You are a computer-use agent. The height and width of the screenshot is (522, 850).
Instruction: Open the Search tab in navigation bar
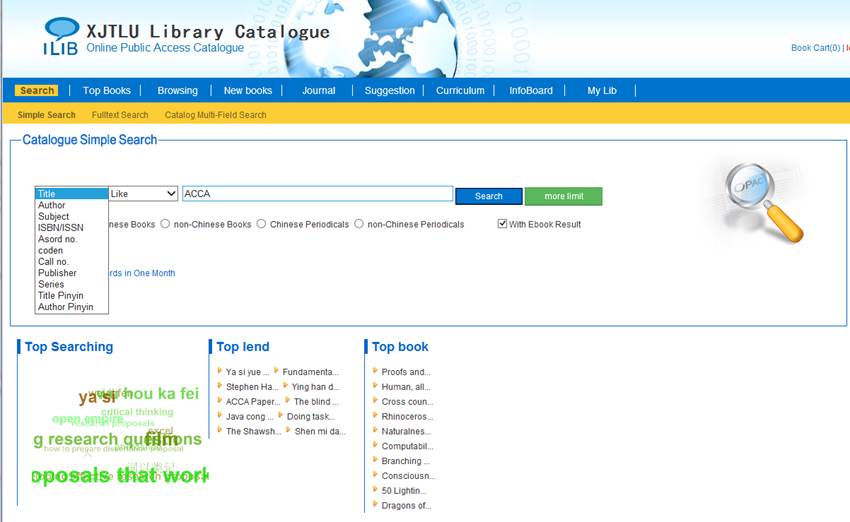point(36,91)
